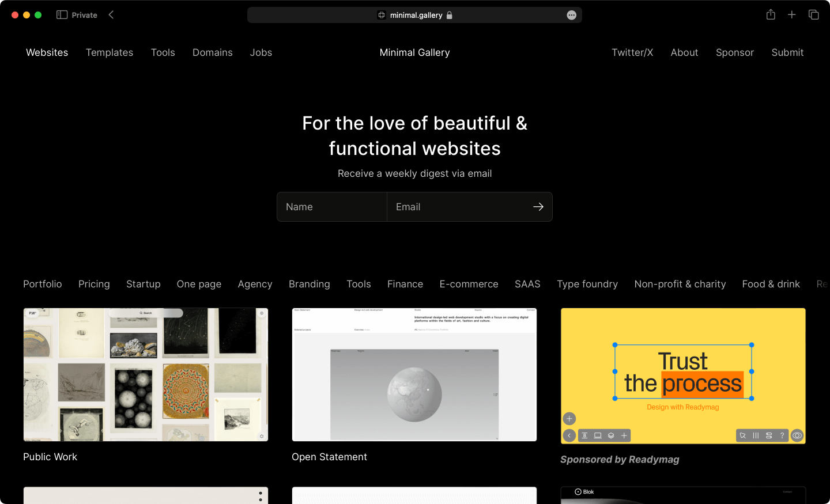
Task: Open a new tab with the plus icon
Action: (792, 15)
